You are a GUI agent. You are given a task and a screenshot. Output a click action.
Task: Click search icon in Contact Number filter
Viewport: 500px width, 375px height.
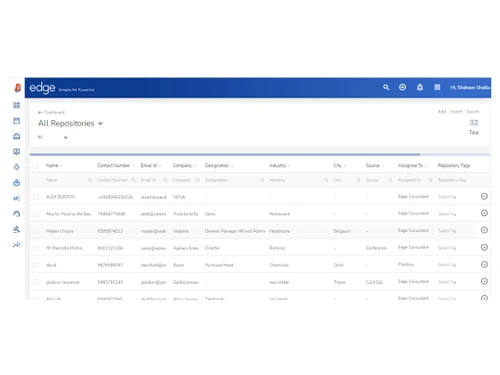pos(133,180)
